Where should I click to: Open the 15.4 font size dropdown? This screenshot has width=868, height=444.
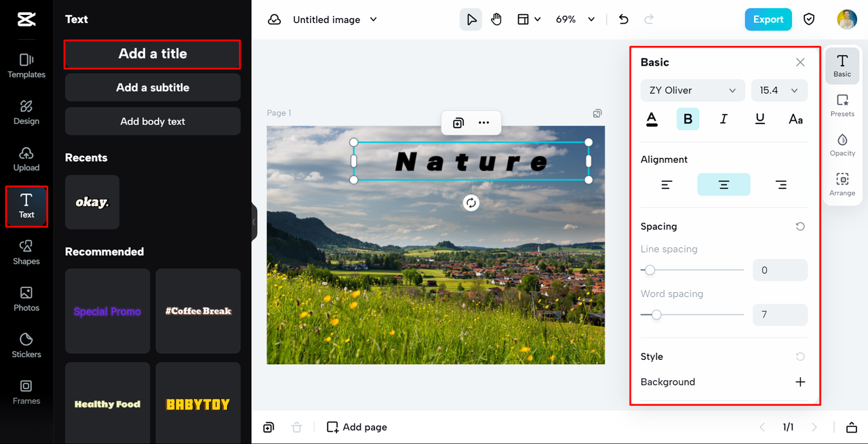tap(779, 90)
